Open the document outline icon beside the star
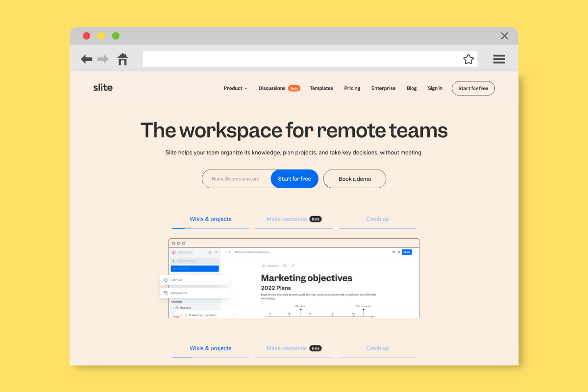 (x=393, y=252)
